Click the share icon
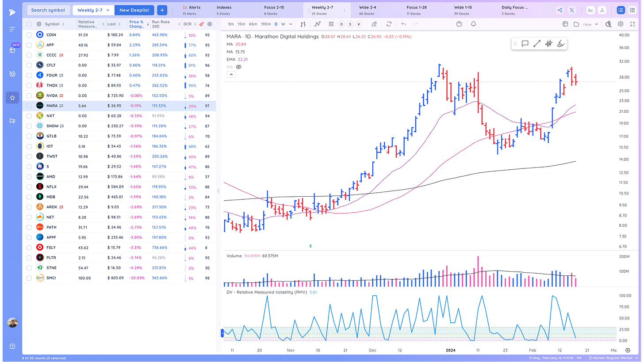 coord(560,10)
